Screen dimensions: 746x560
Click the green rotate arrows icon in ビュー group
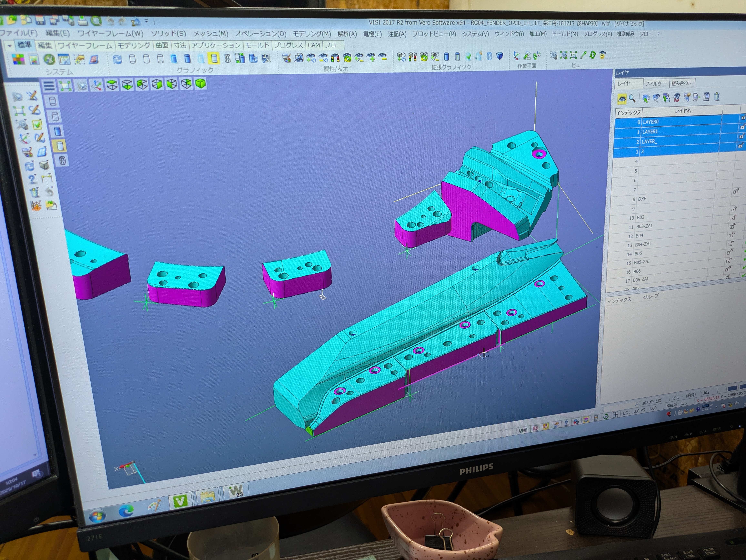click(x=593, y=55)
